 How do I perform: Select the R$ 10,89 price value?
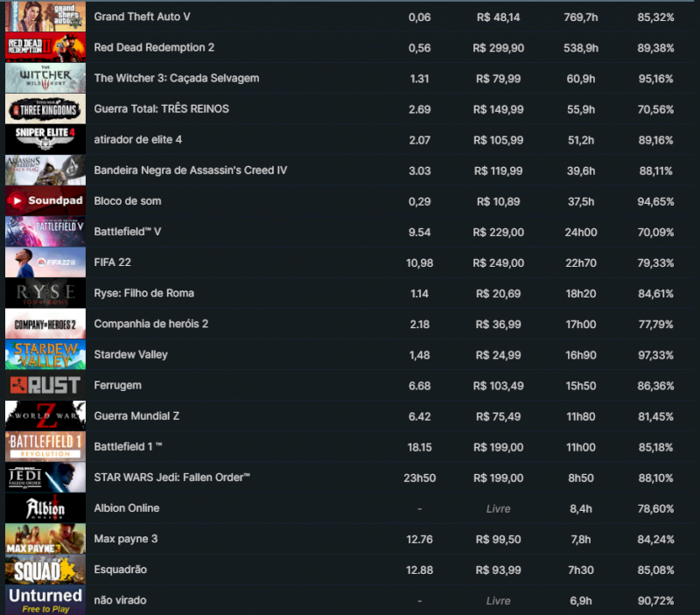498,202
